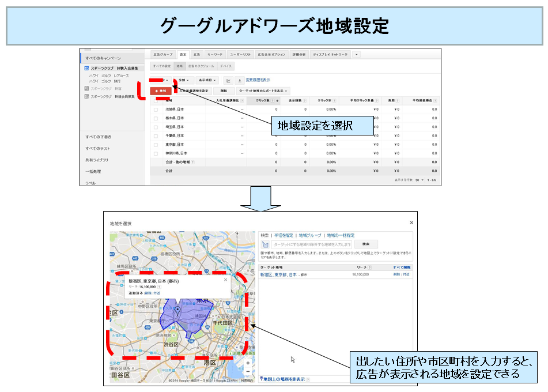Click the campaign icon beside スポーツクラブ 体験入会募集
This screenshot has width=548, height=392.
click(86, 68)
